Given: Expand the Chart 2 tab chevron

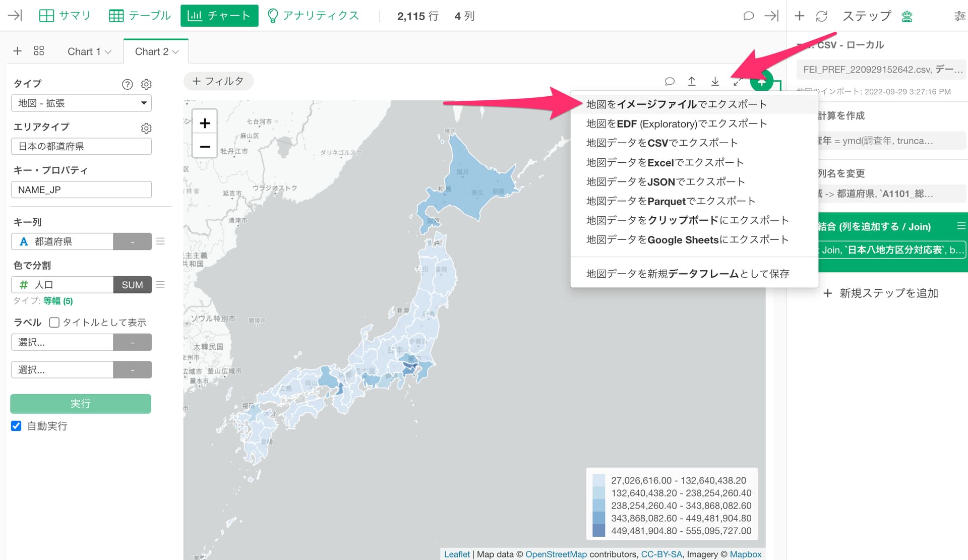Looking at the screenshot, I should 175,52.
